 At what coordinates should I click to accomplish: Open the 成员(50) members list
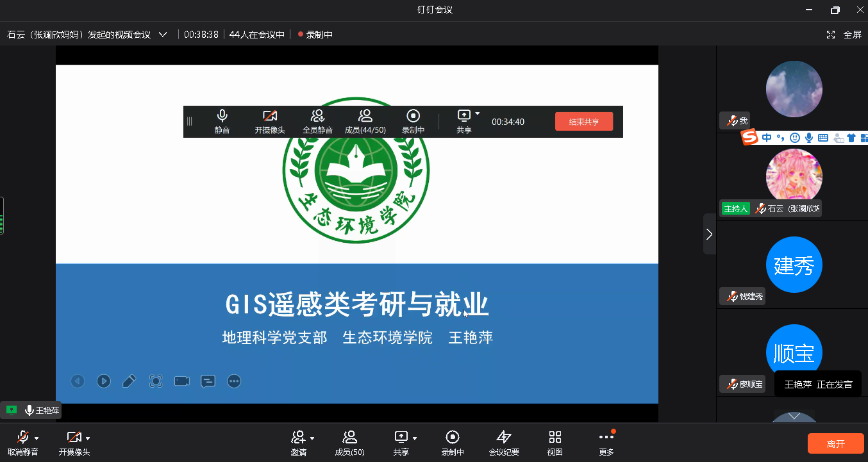349,438
